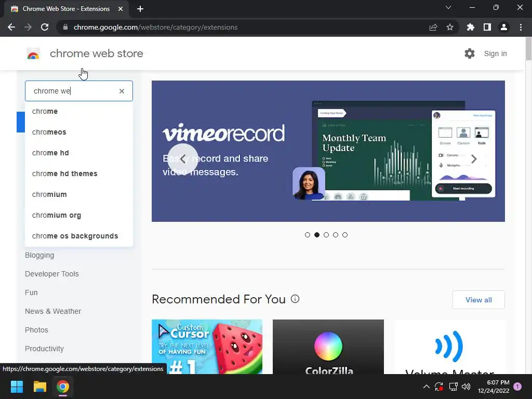
Task: Click Chrome icon in taskbar
Action: [x=63, y=387]
